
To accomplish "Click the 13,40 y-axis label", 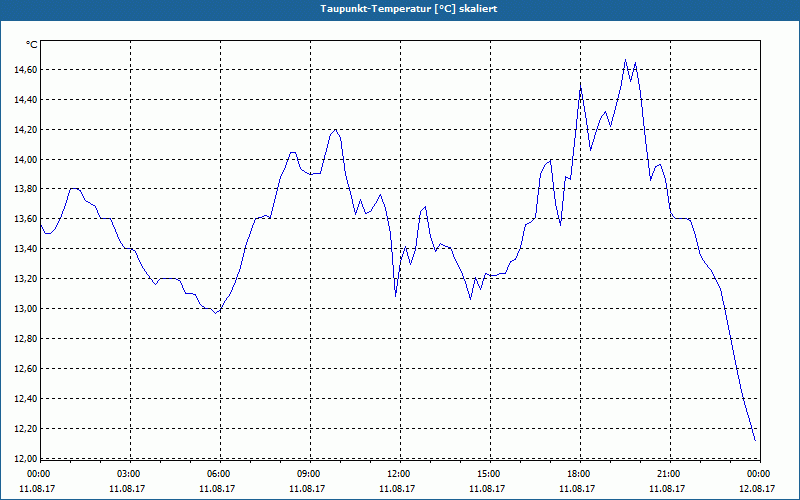I will click(x=25, y=249).
